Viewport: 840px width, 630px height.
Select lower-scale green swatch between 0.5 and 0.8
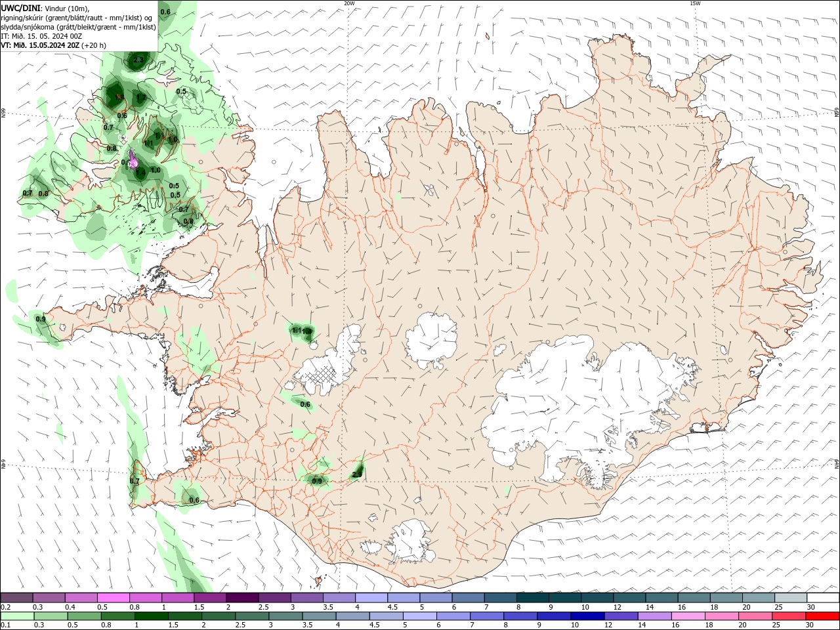point(85,616)
